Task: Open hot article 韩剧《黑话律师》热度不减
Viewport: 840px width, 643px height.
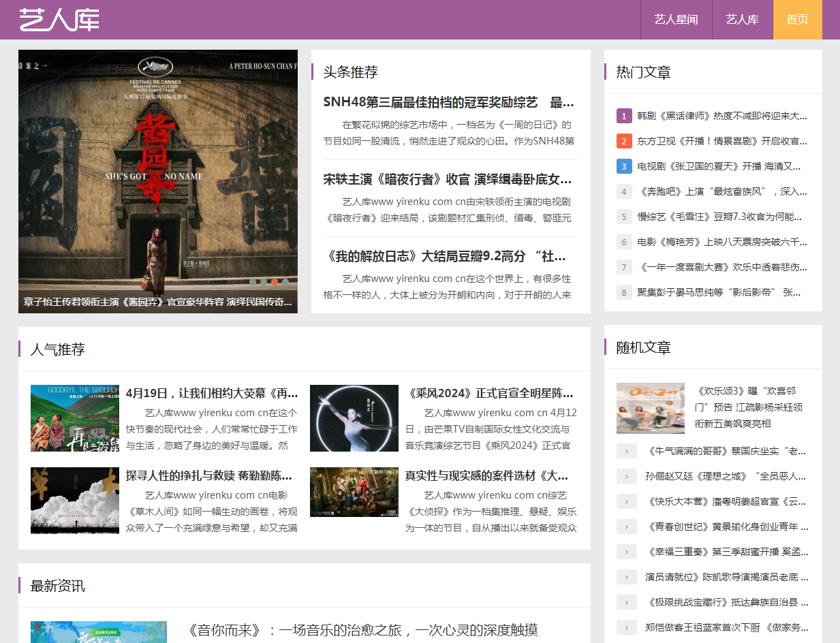Action: coord(722,116)
